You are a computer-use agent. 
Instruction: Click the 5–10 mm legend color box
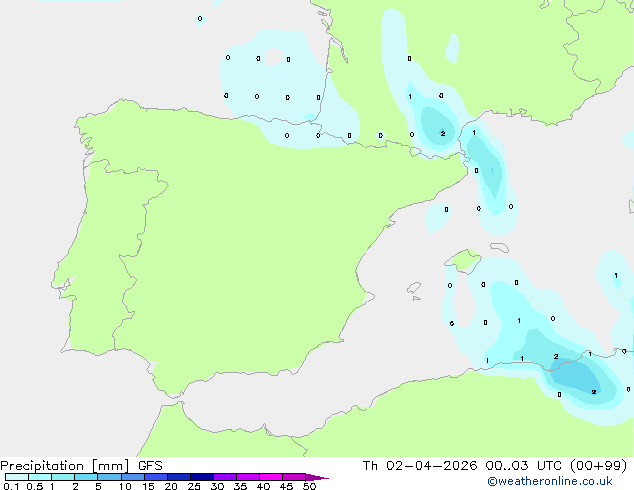point(109,477)
